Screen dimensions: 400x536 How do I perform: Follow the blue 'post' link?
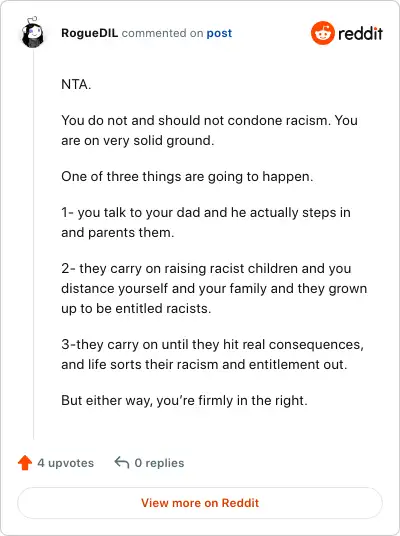click(219, 34)
